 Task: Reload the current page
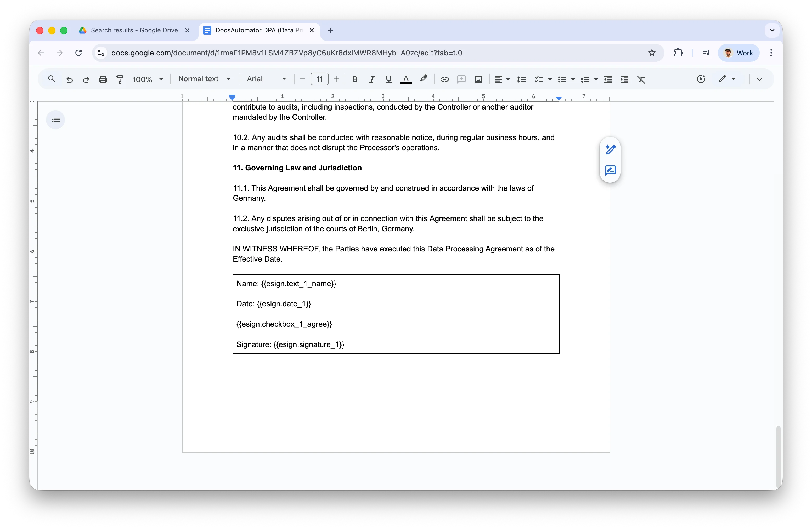pyautogui.click(x=78, y=53)
